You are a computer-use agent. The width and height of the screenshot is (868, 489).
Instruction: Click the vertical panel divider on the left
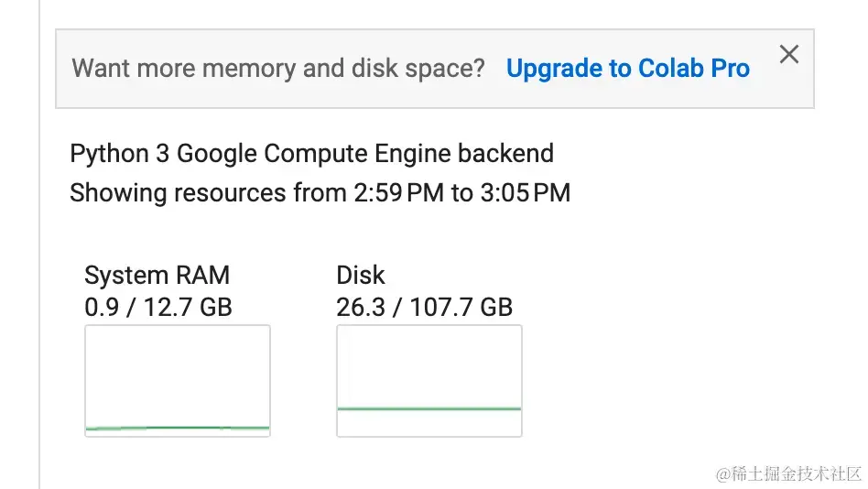click(39, 275)
